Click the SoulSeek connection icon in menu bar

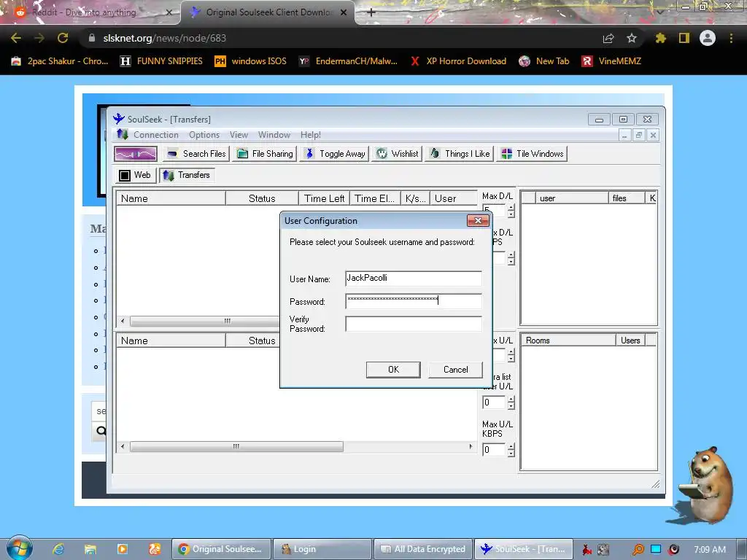pyautogui.click(x=123, y=135)
